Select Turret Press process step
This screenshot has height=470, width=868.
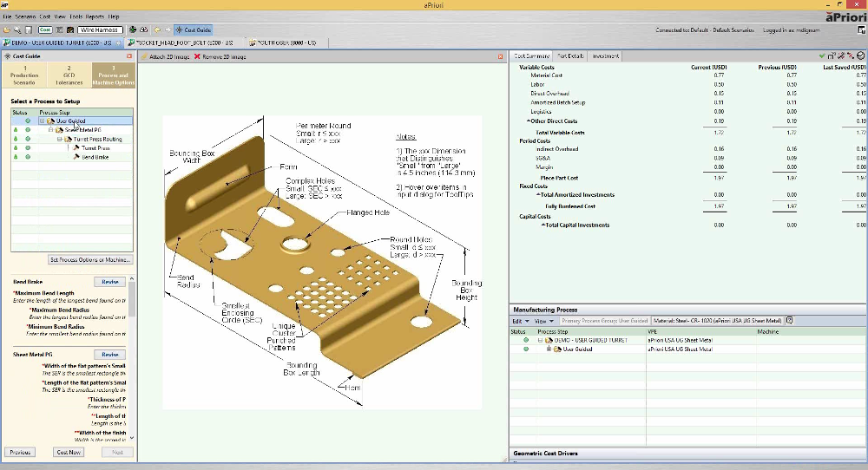(95, 148)
